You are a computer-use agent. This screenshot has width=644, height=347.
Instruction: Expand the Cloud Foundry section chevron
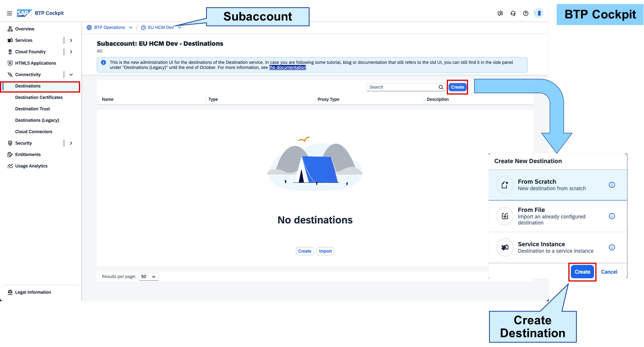71,52
